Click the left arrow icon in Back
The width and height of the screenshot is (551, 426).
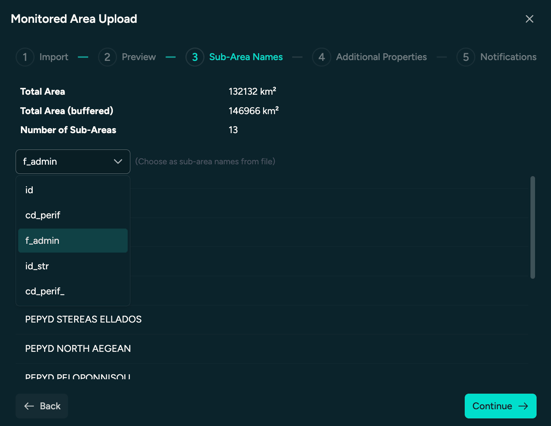pyautogui.click(x=29, y=406)
